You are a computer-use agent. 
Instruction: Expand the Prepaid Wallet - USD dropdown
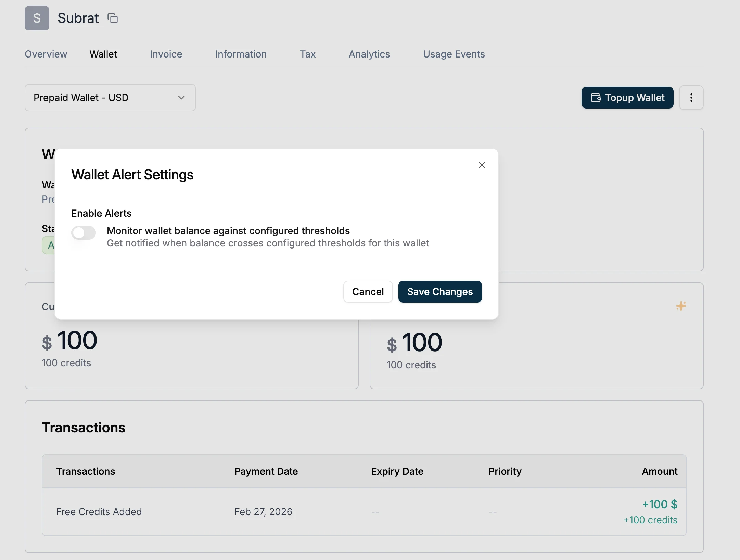click(110, 98)
